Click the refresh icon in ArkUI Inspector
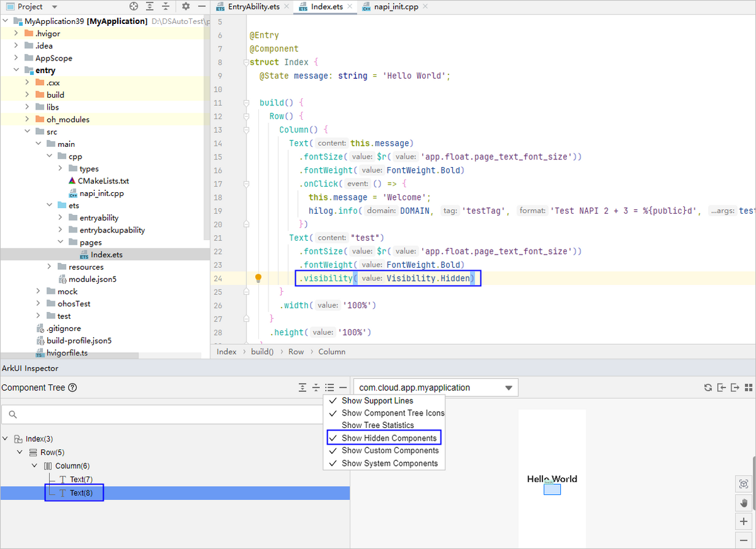The image size is (756, 549). (708, 388)
